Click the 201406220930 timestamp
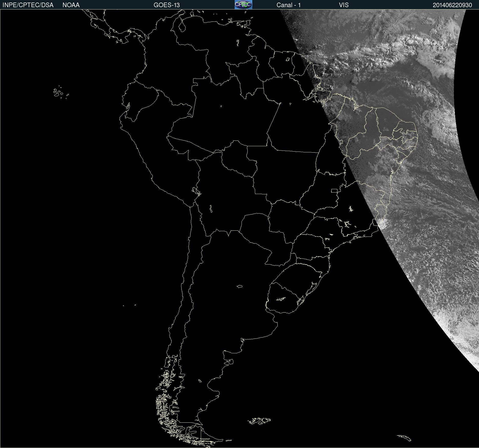Viewport: 479px width, 448px height. [452, 5]
